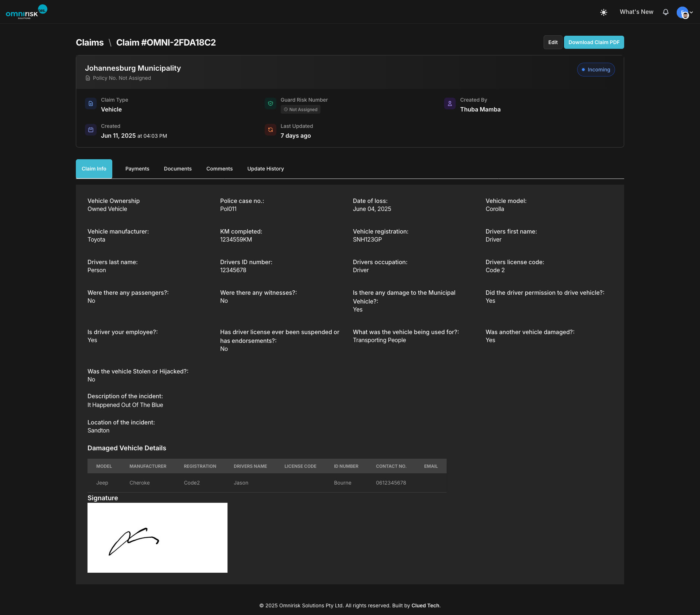Open the Update History tab
The image size is (700, 615).
(x=265, y=169)
